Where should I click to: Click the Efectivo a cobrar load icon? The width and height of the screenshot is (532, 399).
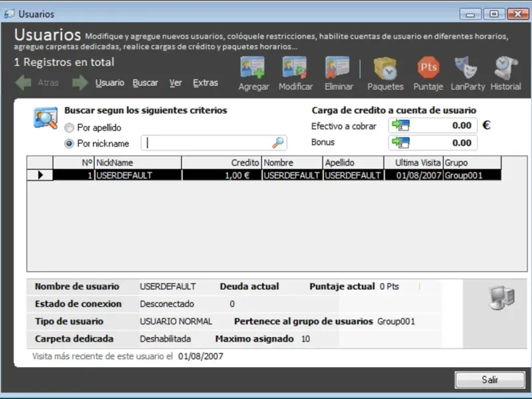(401, 125)
